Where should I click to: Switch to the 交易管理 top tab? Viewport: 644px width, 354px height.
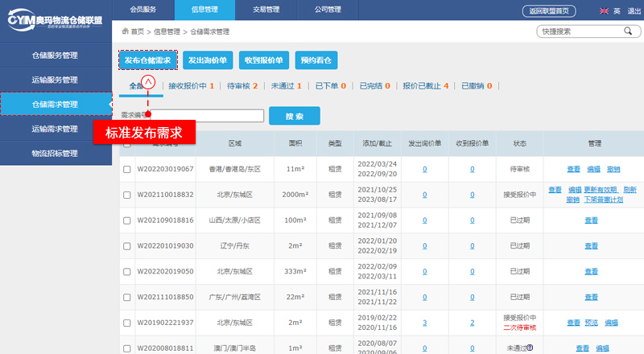[x=265, y=10]
